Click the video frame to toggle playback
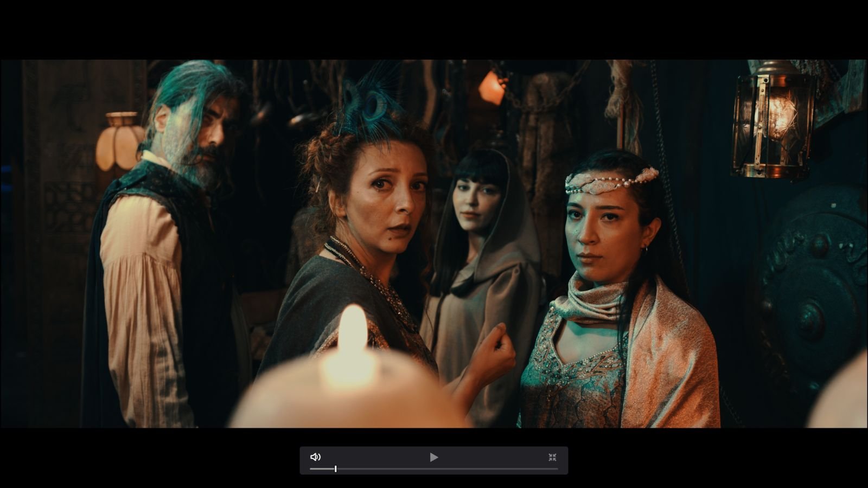Screen dimensions: 868x488 point(434,243)
